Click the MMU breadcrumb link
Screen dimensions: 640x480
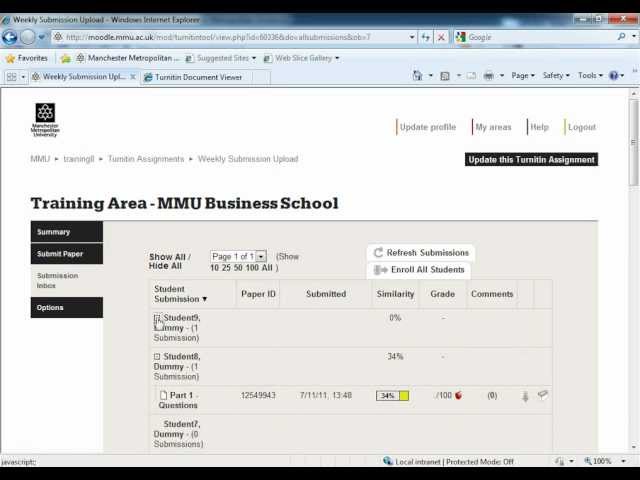[40, 159]
